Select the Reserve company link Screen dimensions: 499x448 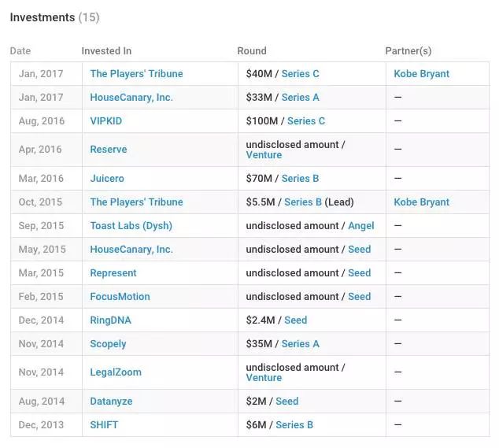109,150
